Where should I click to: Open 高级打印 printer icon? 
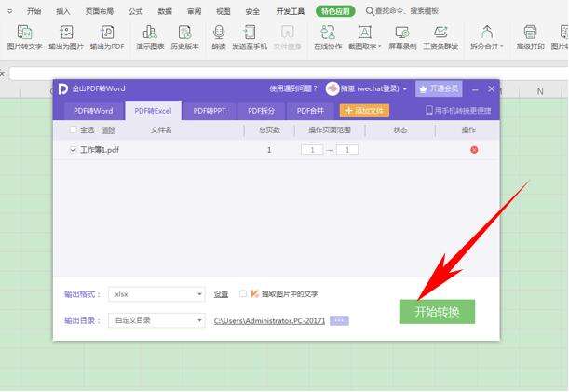click(x=530, y=33)
